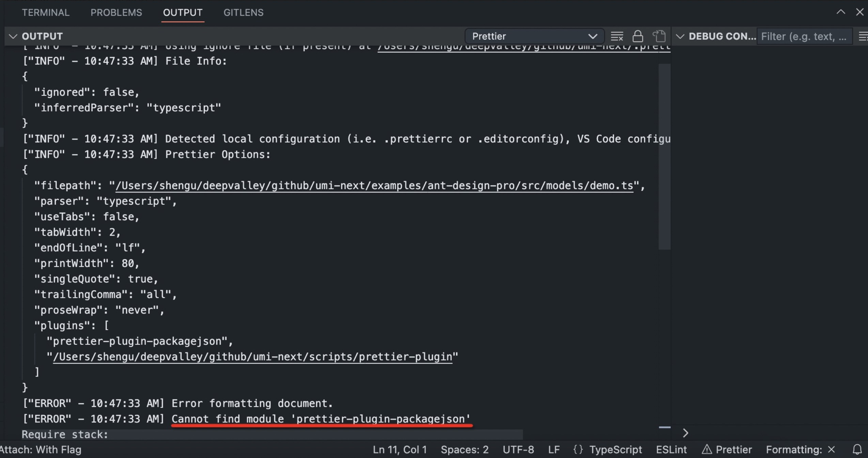Open the GITLENS tab
This screenshot has width=868, height=458.
[243, 13]
